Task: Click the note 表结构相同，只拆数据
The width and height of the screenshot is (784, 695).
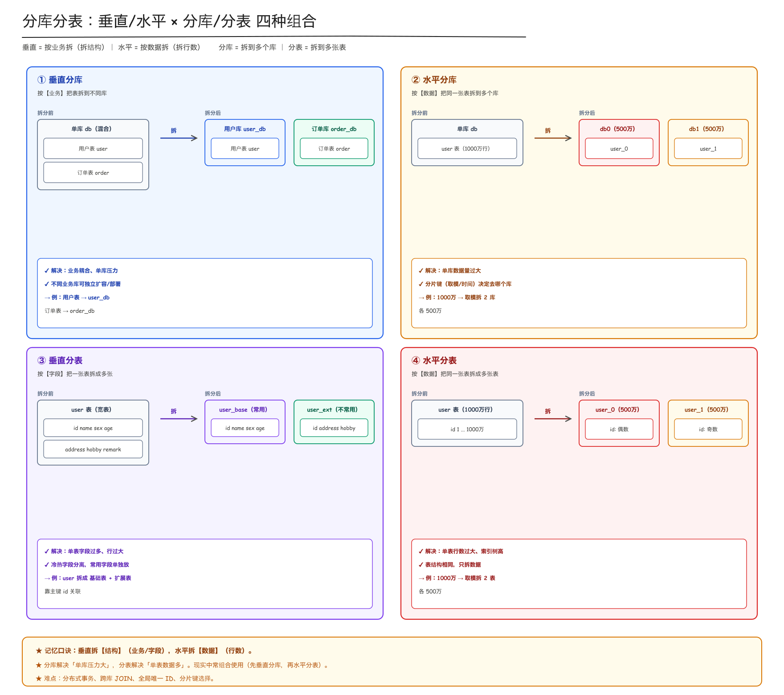Action: 450,564
